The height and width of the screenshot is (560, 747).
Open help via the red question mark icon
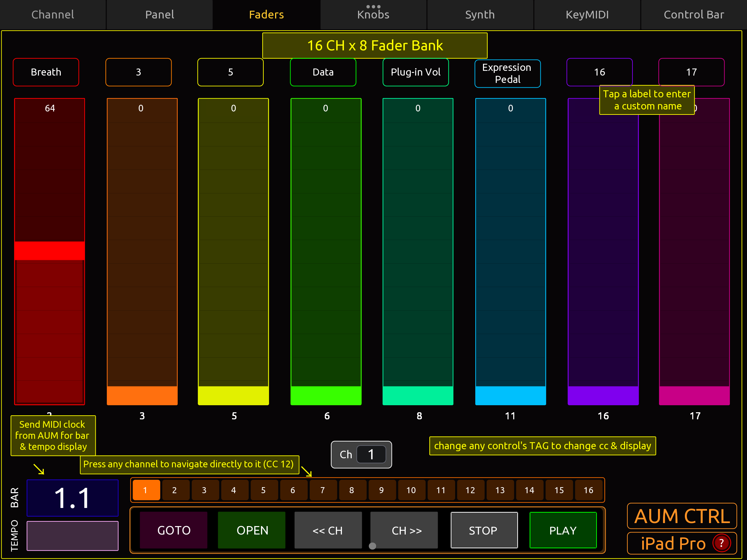click(722, 543)
